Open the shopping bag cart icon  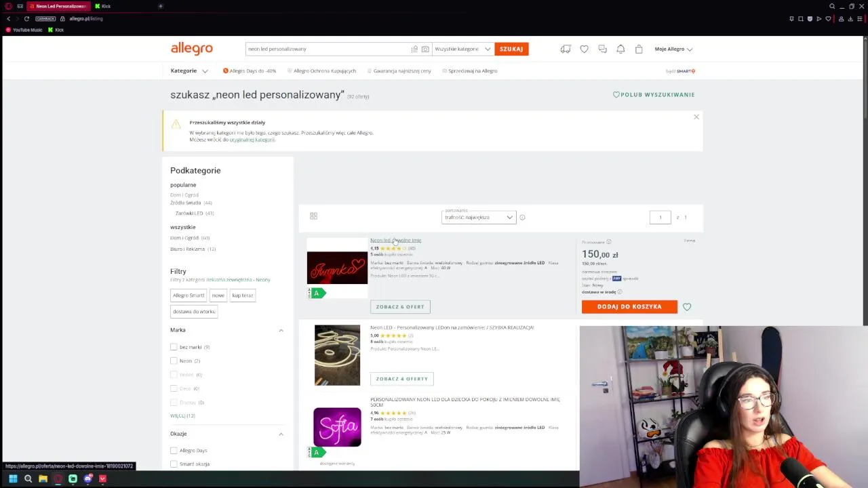(639, 49)
